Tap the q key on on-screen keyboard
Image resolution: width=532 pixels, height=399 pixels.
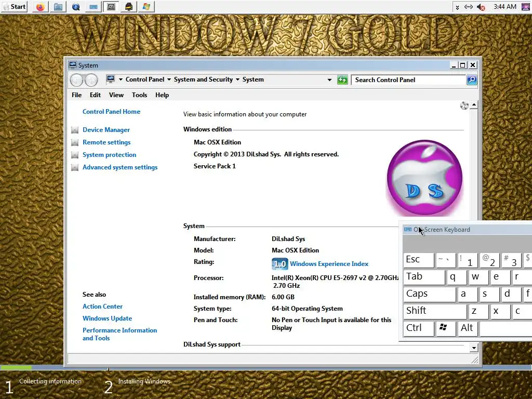[x=457, y=277]
